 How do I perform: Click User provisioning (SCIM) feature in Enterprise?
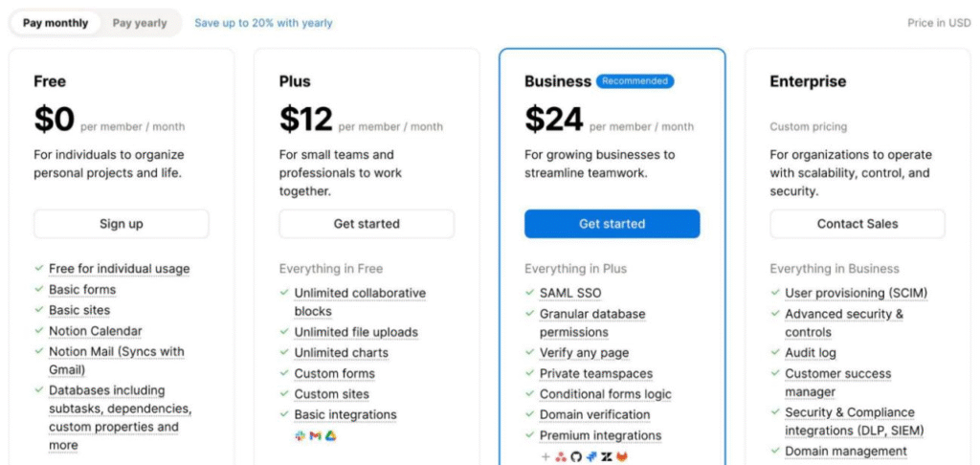(857, 293)
